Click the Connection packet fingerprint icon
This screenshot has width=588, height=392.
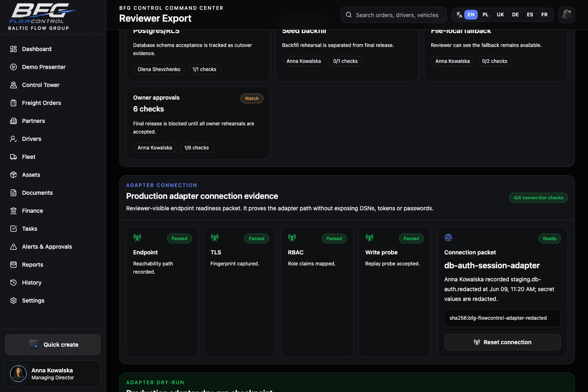(x=448, y=238)
